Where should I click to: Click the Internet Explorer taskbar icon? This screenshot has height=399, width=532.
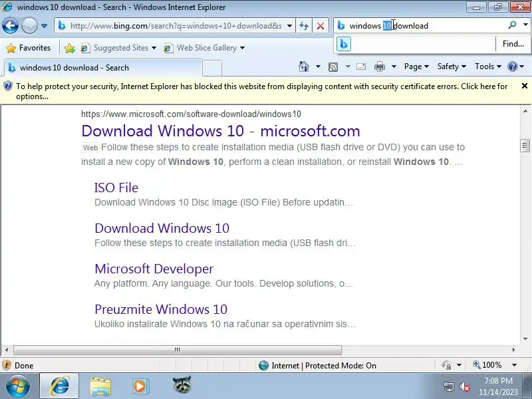click(59, 386)
